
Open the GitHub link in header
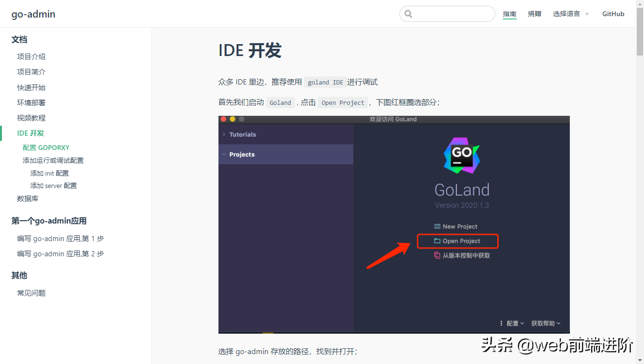[613, 14]
